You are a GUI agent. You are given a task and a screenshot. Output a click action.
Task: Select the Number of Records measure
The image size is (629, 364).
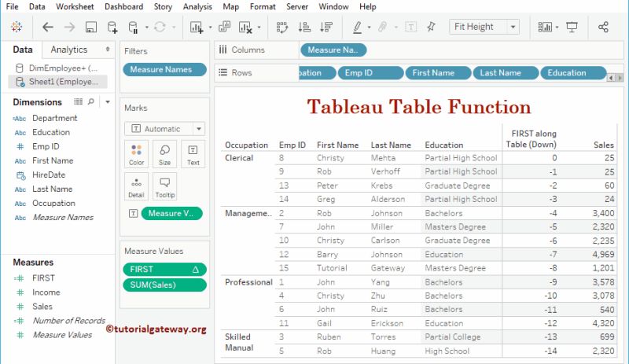pyautogui.click(x=68, y=320)
